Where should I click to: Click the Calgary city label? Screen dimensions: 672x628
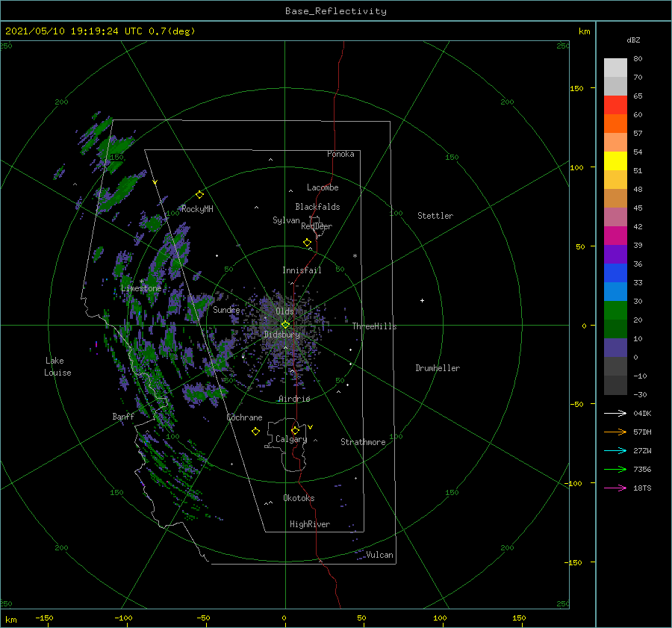(291, 439)
